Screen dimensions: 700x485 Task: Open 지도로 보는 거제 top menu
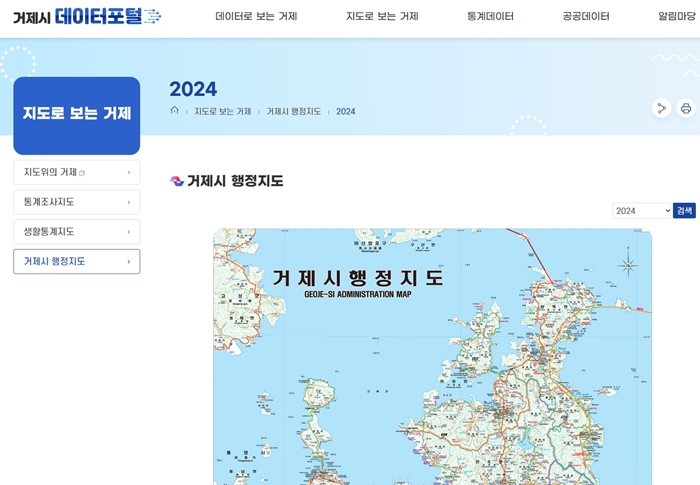click(382, 17)
